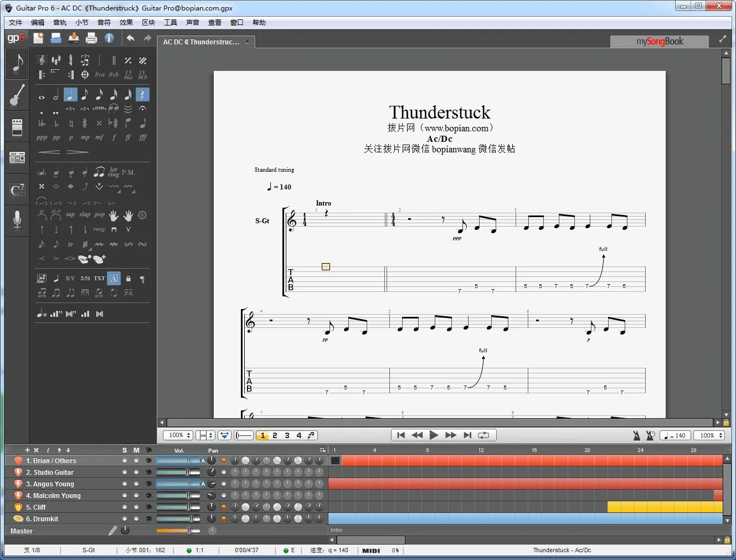The width and height of the screenshot is (736, 560).
Task: Open the page layout view dropdown
Action: (x=205, y=435)
